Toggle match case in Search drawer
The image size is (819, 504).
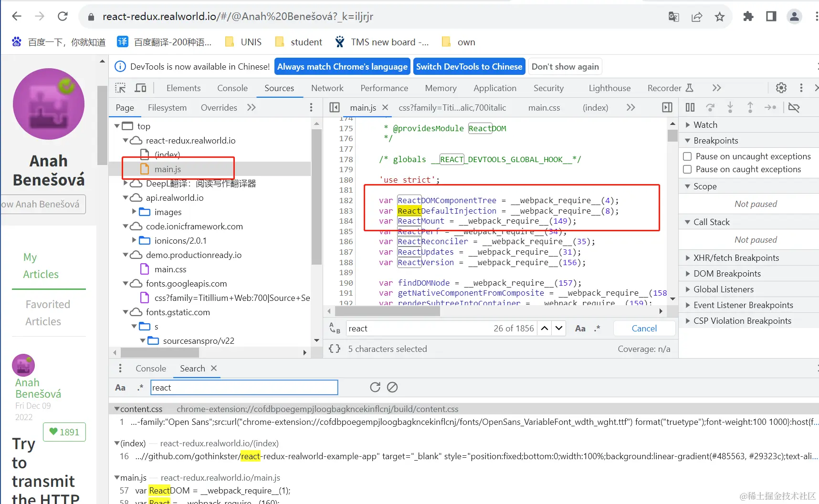coord(120,388)
